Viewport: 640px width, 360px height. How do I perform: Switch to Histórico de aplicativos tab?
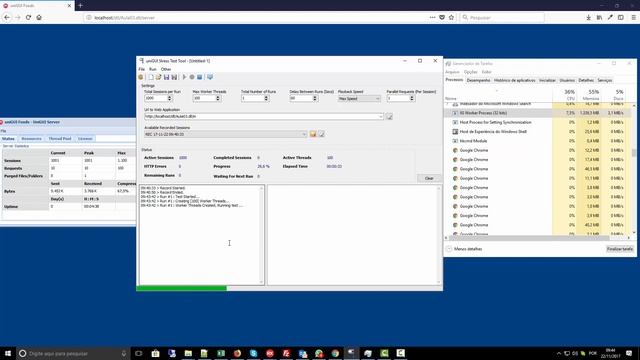click(x=515, y=80)
